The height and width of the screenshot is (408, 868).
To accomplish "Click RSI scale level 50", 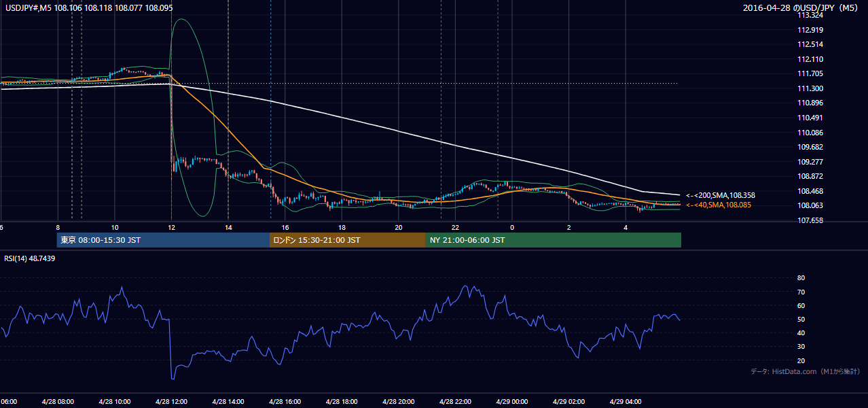I will (x=801, y=319).
